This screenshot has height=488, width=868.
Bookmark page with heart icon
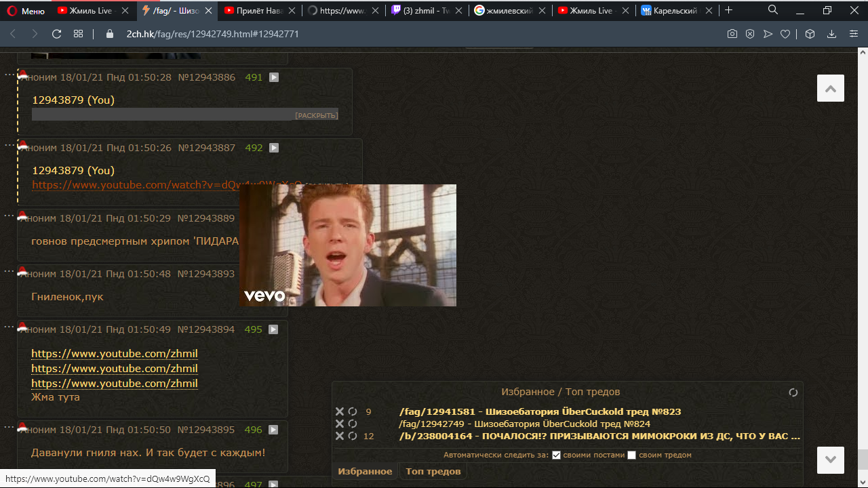point(785,34)
